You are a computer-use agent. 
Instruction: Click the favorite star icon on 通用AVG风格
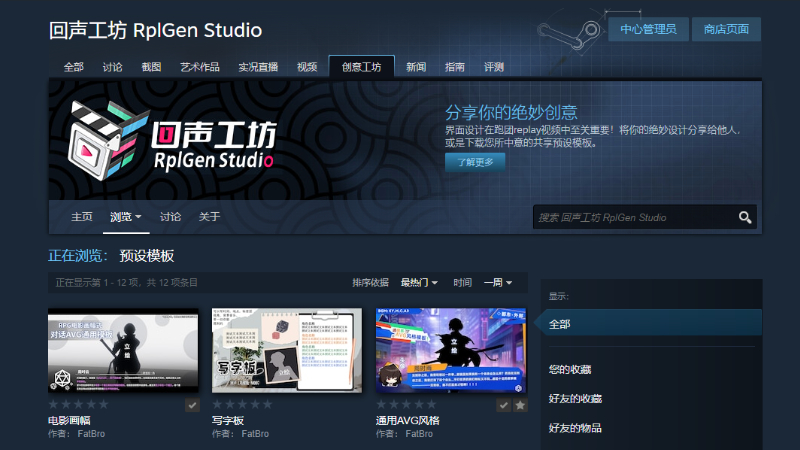point(520,405)
